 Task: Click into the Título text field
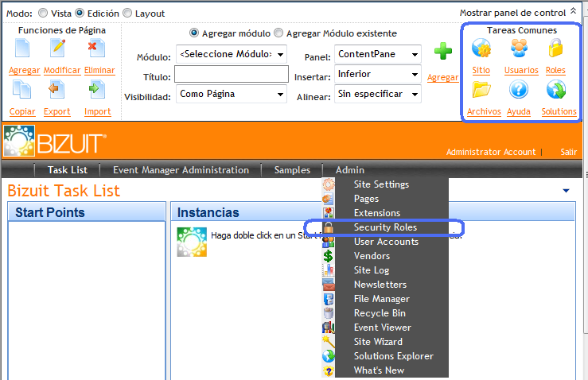pos(231,75)
